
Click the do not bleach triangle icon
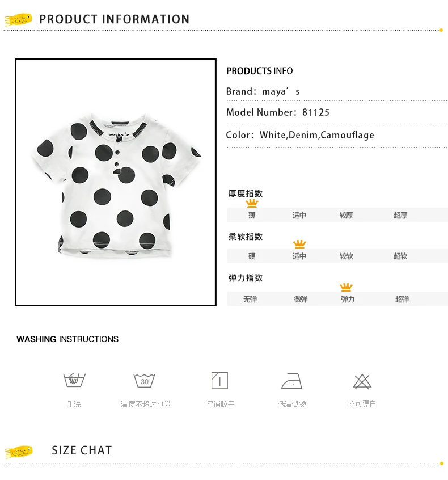tap(362, 381)
